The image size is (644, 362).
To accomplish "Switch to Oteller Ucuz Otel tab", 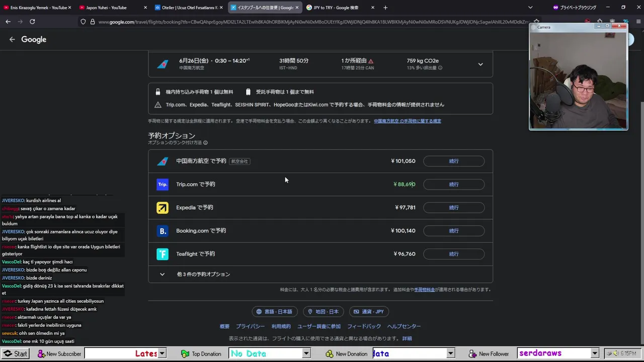I will click(x=188, y=8).
